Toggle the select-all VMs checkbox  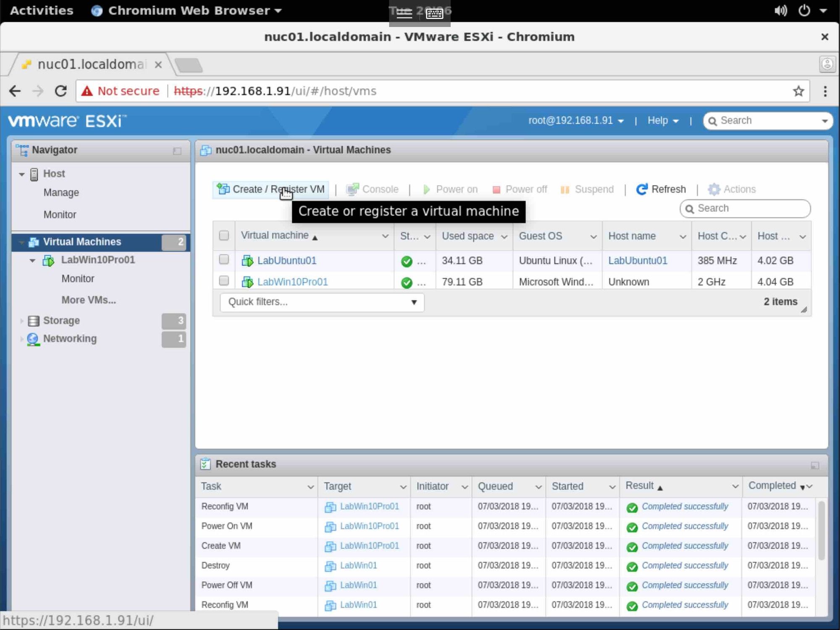tap(224, 235)
